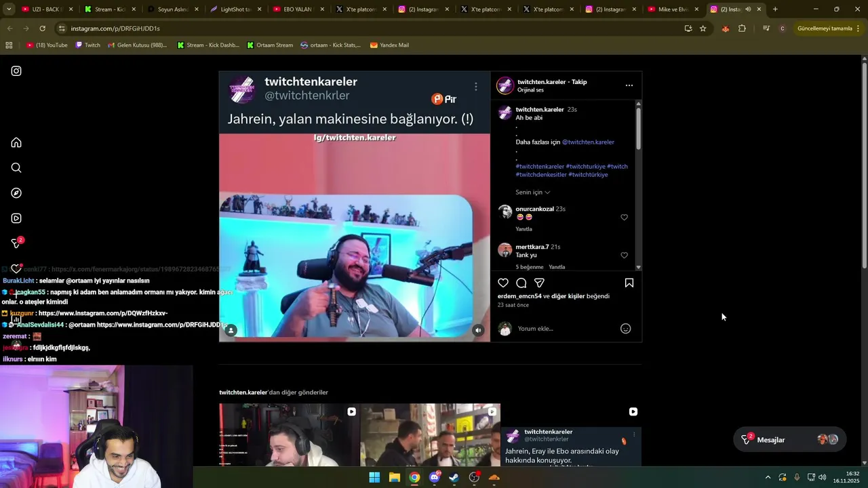The width and height of the screenshot is (868, 488).
Task: Open emoji picker in comment box
Action: point(626,329)
